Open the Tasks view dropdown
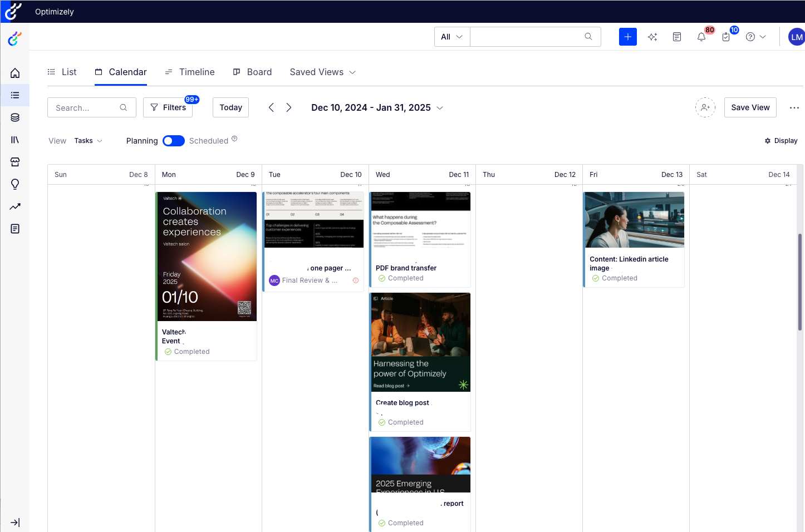Image resolution: width=805 pixels, height=532 pixels. point(89,141)
